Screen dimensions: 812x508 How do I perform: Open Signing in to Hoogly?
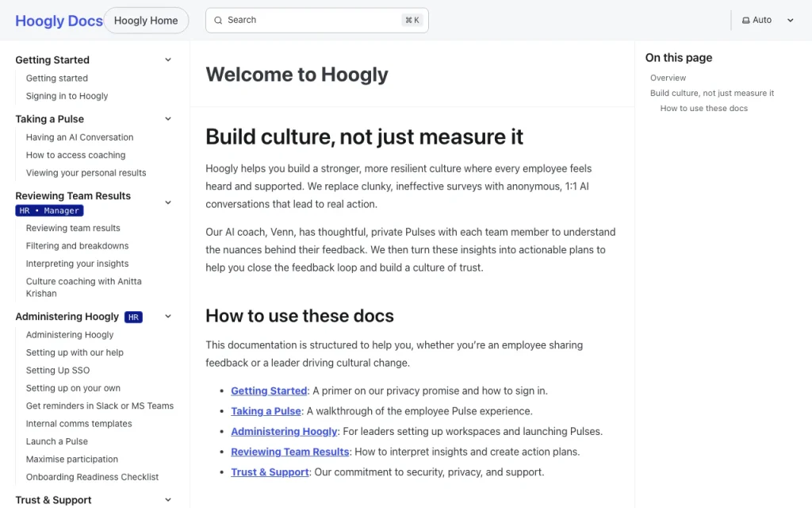67,96
